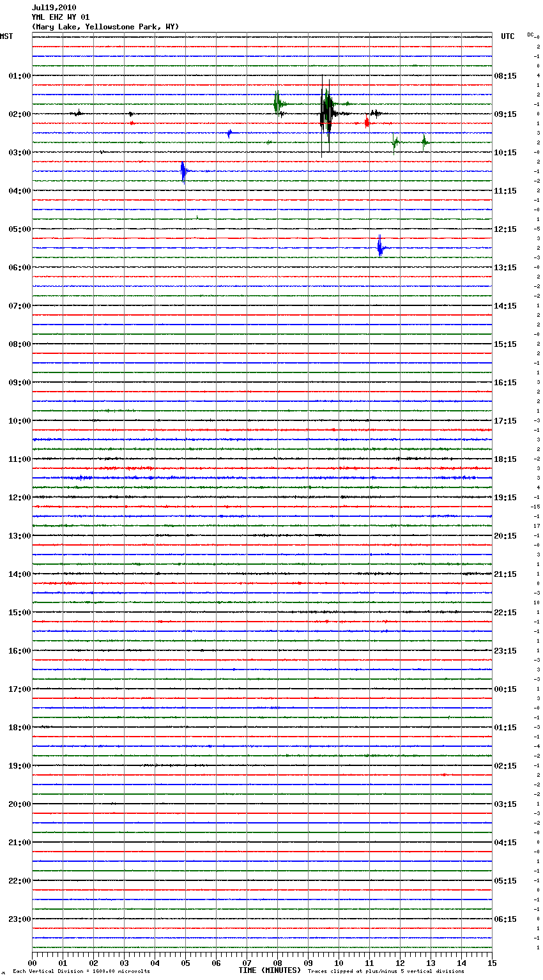Click the Traces clipped footer note

pos(386,972)
